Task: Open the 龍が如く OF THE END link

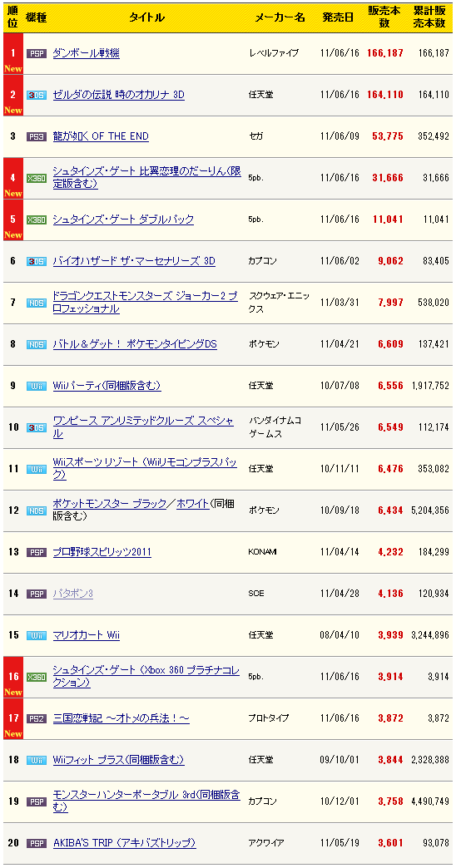Action: tap(101, 136)
